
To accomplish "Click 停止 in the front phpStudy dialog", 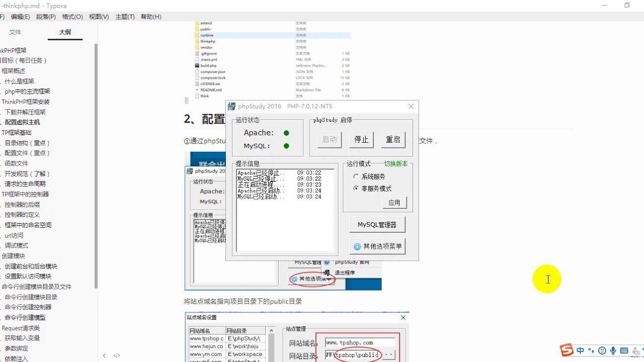I will (x=361, y=140).
